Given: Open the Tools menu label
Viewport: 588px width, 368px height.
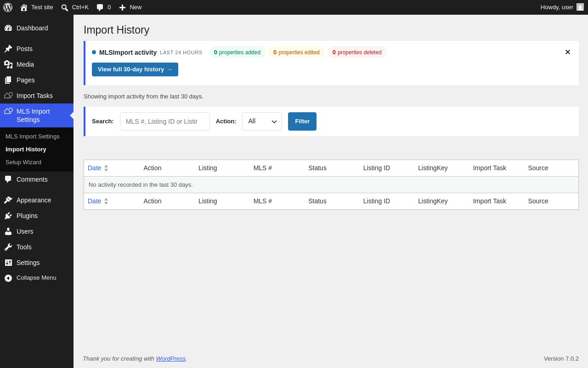Looking at the screenshot, I should pos(24,247).
